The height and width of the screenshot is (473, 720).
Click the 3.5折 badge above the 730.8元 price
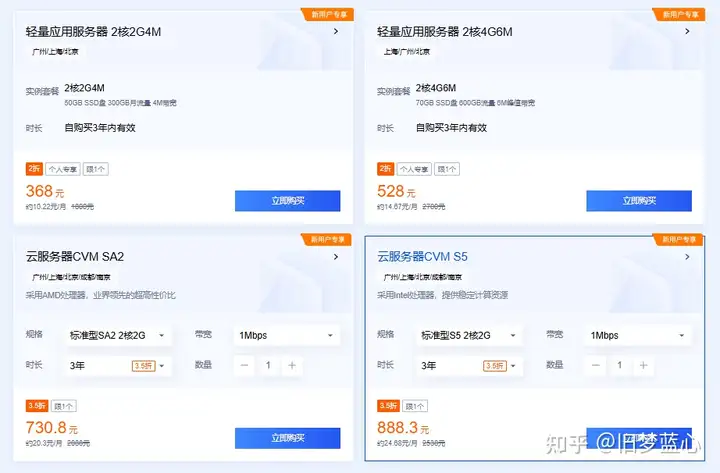37,406
